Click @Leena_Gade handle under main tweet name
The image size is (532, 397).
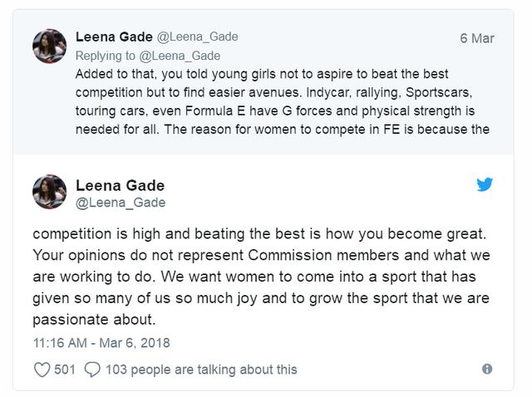tap(120, 203)
